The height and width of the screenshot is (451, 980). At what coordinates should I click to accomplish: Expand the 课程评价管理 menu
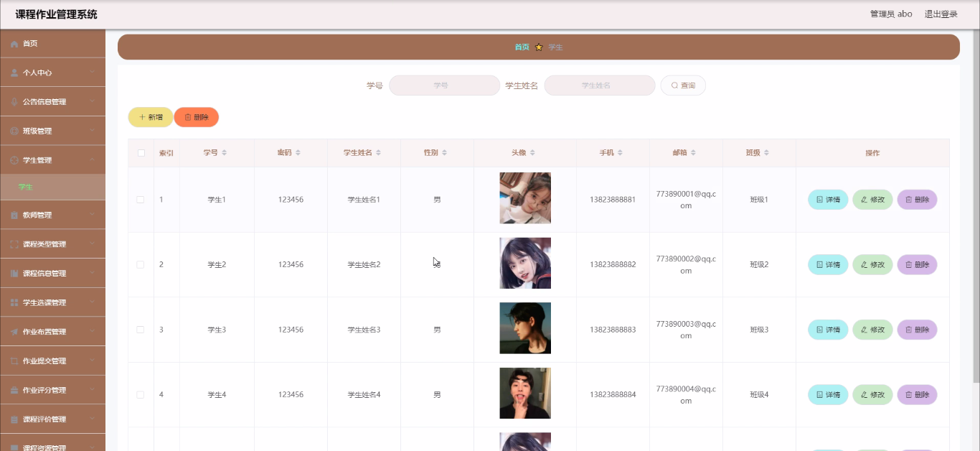coord(53,419)
